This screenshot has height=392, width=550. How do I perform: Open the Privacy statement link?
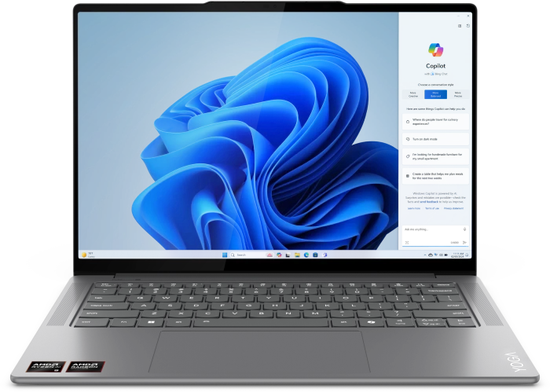pyautogui.click(x=453, y=208)
